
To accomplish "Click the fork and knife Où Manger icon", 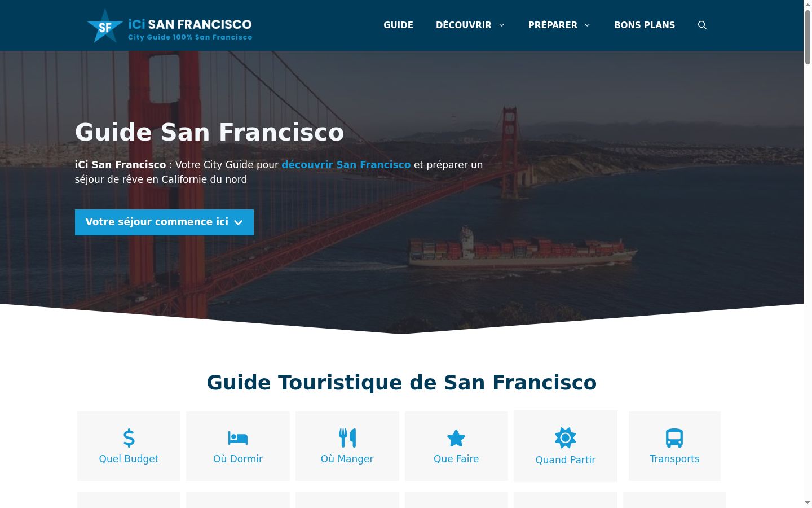I will pos(347,438).
